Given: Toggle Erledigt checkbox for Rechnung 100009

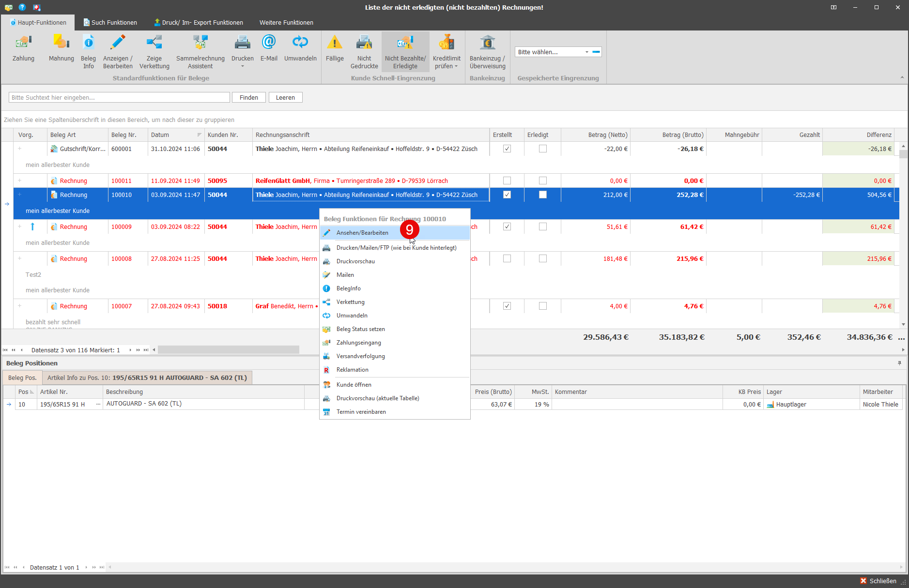Looking at the screenshot, I should (543, 227).
